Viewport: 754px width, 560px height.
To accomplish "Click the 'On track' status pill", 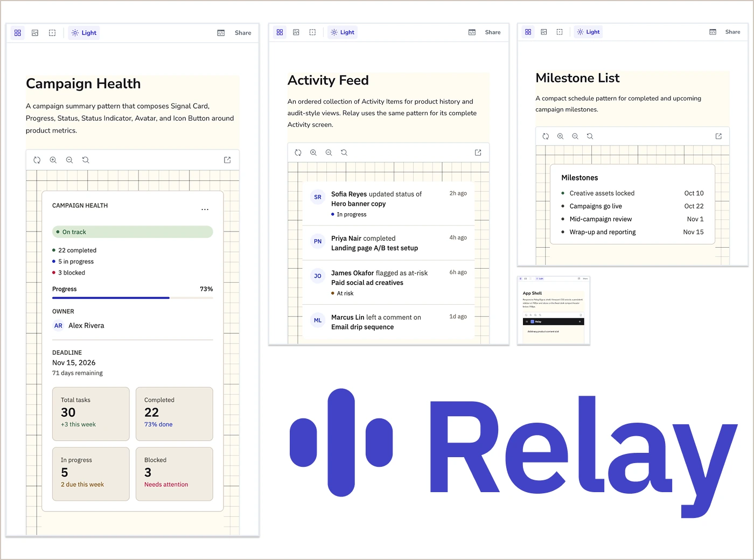I will pos(132,232).
